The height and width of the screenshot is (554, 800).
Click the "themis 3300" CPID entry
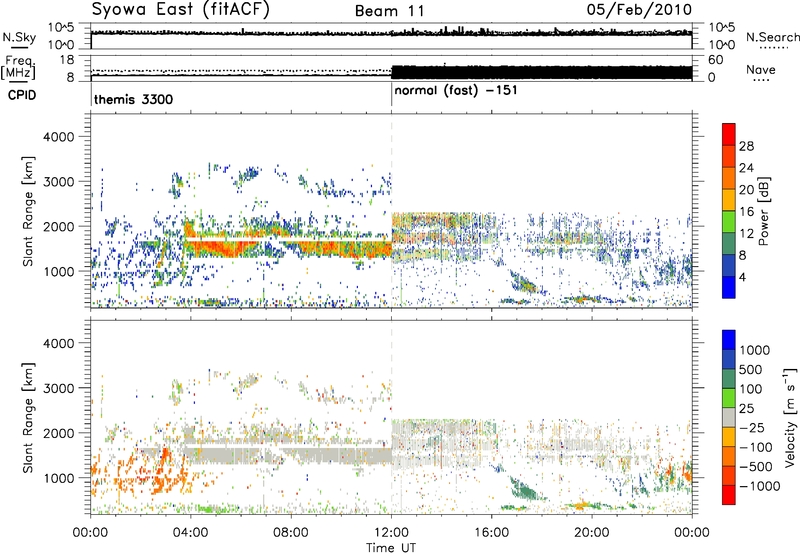click(133, 99)
